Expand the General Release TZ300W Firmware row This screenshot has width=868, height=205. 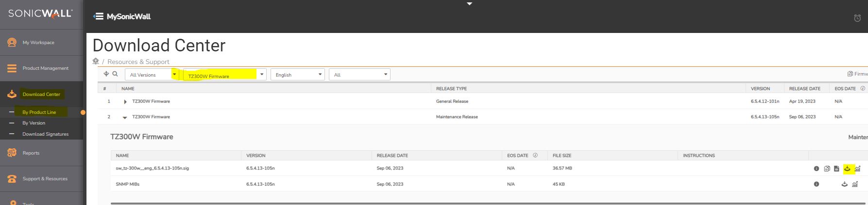click(125, 102)
